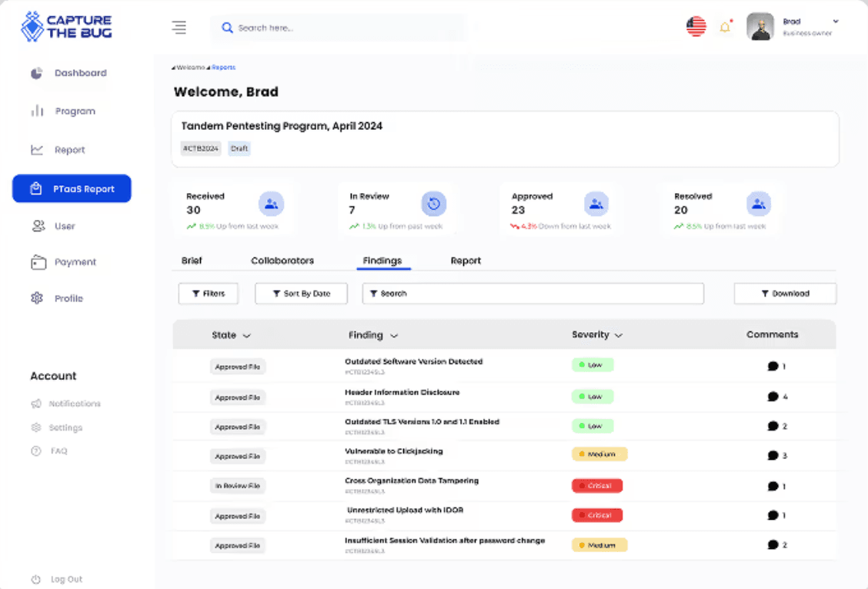Click the User people icon

(38, 226)
